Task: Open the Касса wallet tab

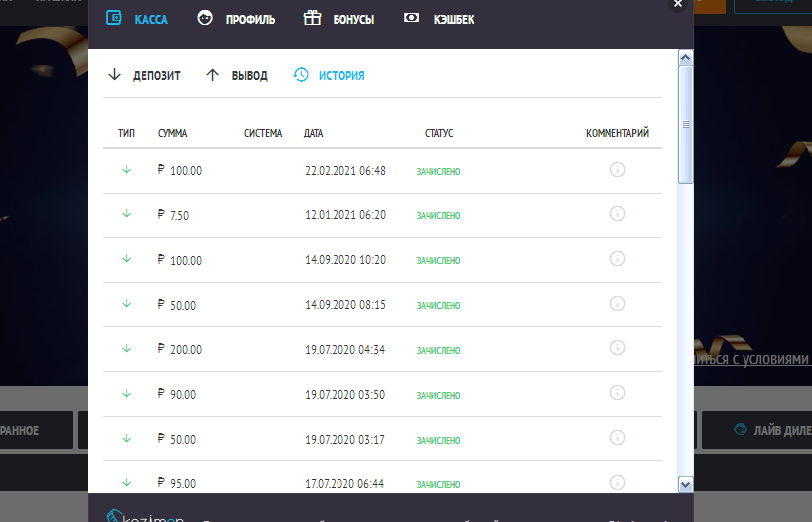Action: coord(137,18)
